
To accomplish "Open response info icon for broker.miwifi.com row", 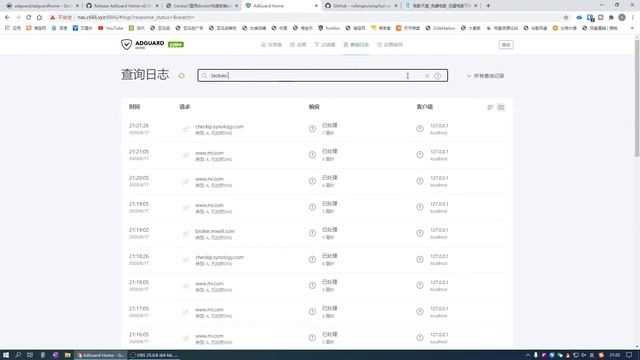I will tap(312, 233).
